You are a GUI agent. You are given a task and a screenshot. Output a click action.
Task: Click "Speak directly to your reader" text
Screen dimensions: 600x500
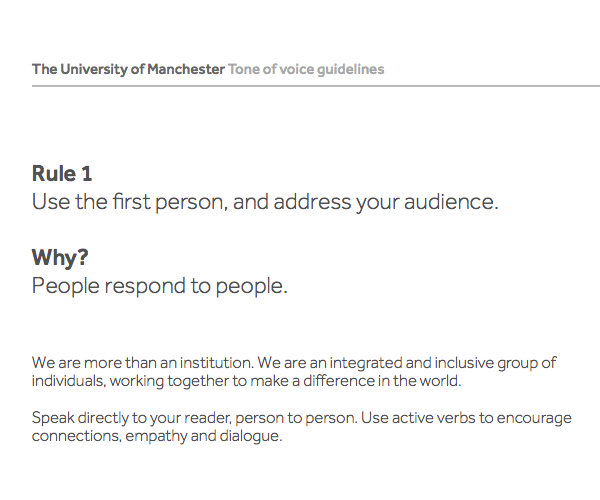click(132, 418)
